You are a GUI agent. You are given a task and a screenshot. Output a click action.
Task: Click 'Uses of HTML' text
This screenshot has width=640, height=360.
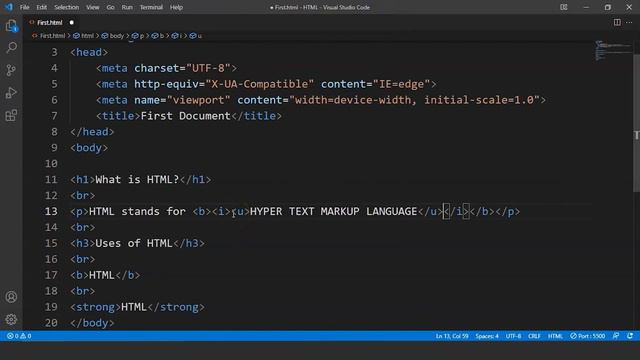pos(134,243)
